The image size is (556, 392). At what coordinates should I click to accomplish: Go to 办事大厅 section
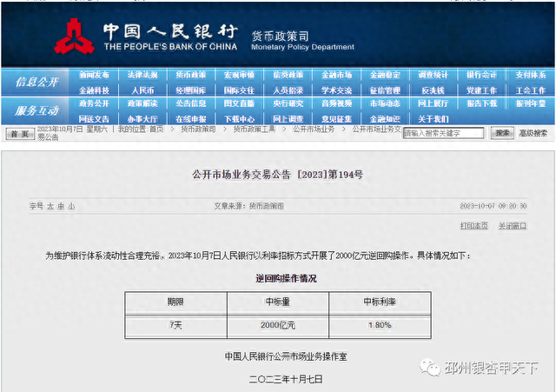(142, 119)
